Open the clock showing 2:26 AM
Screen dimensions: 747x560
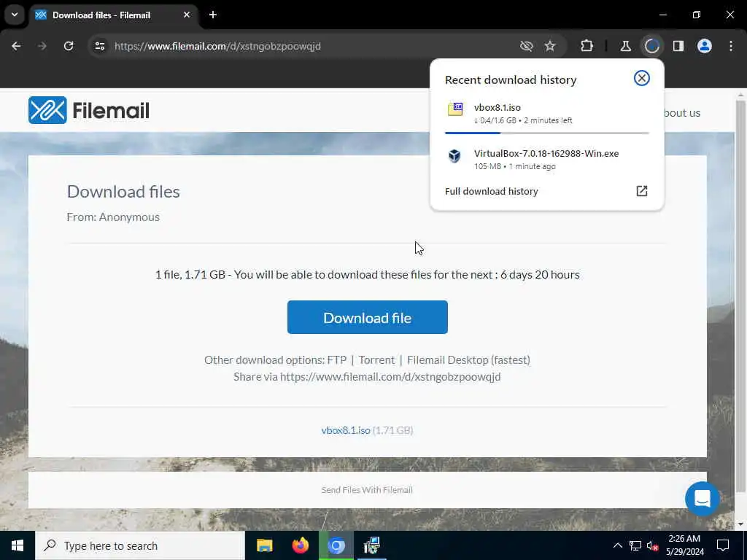pyautogui.click(x=684, y=545)
